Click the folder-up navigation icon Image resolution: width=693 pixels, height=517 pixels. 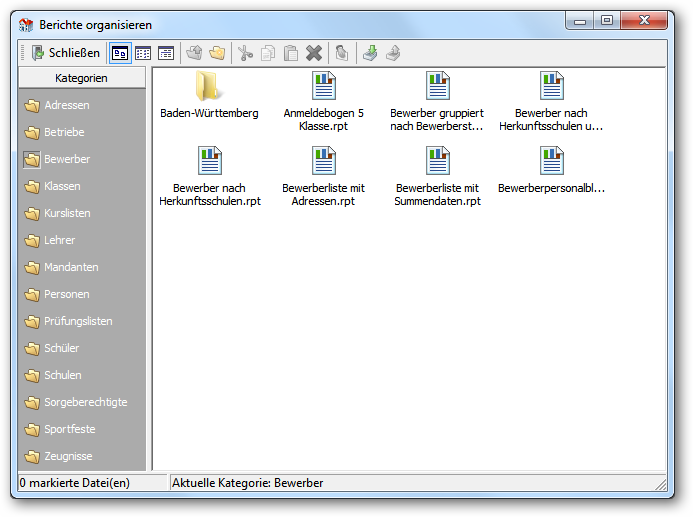click(x=194, y=53)
